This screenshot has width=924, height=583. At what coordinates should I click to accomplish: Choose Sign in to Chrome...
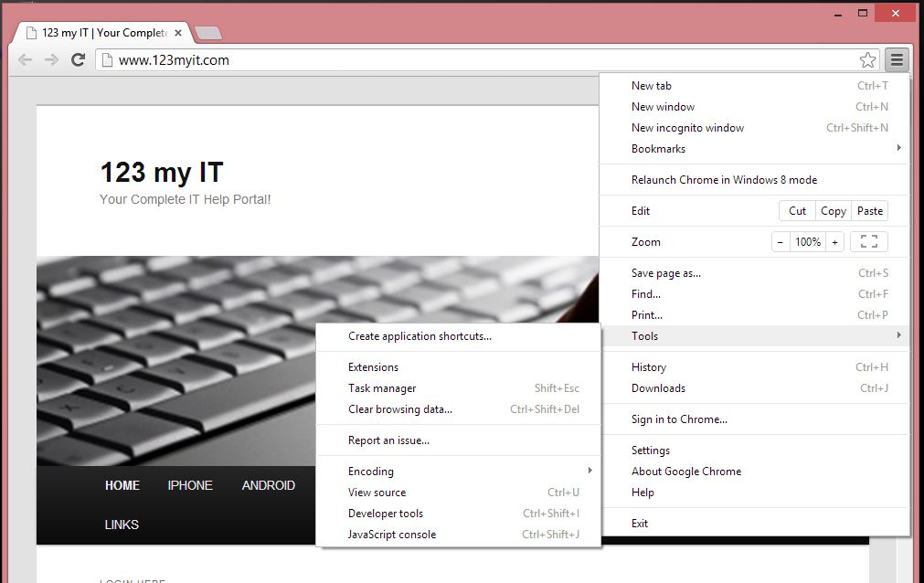pos(755,419)
